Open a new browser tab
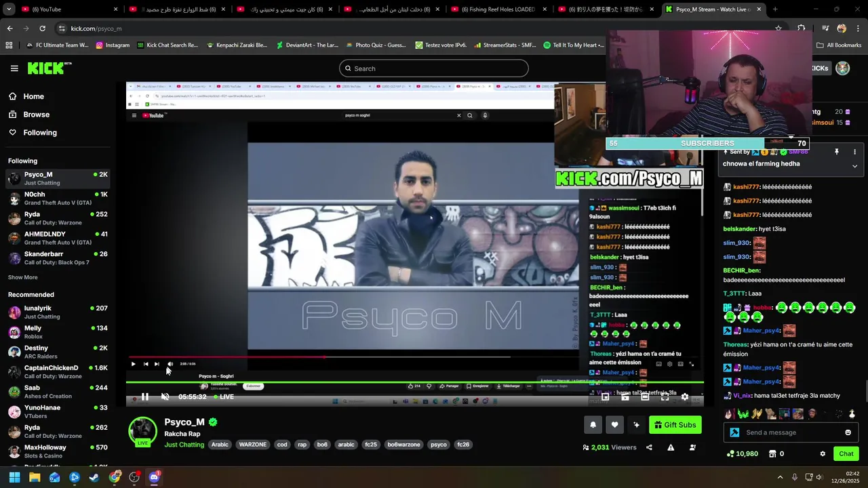Viewport: 868px width, 488px height. [775, 9]
